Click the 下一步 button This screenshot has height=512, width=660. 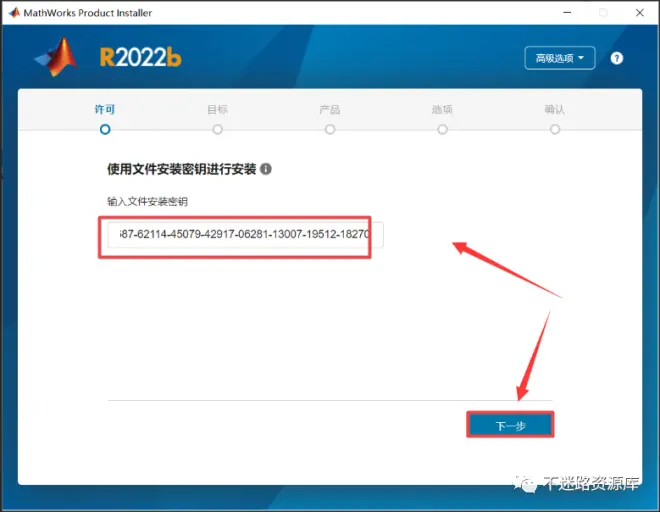tap(510, 425)
